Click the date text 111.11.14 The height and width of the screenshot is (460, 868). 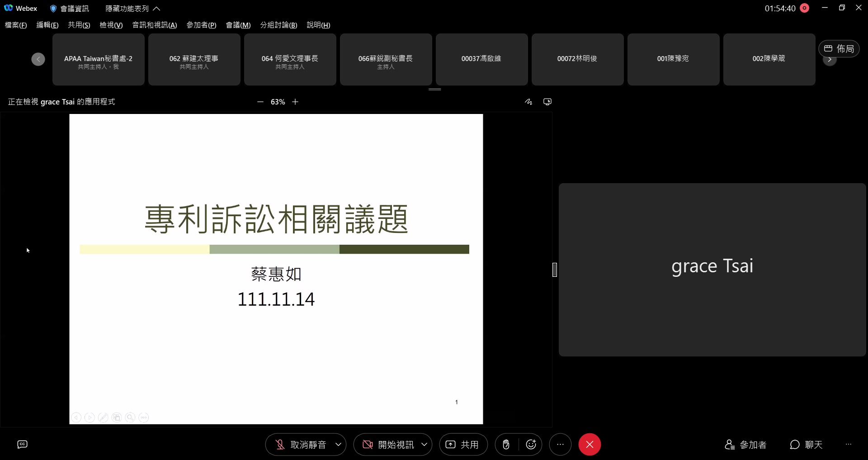click(x=276, y=299)
